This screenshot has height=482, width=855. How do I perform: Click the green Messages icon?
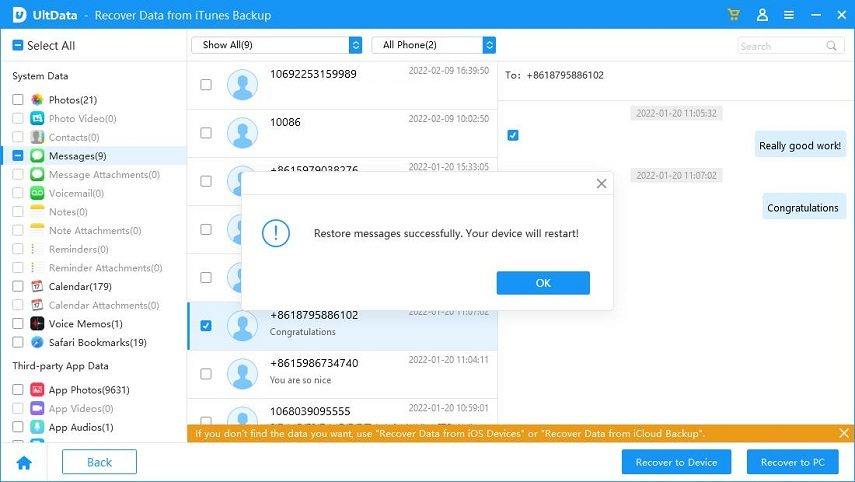37,155
